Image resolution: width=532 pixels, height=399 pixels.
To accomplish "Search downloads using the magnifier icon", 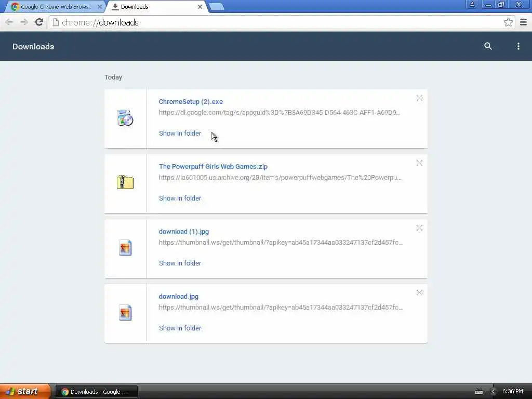I will tap(488, 46).
